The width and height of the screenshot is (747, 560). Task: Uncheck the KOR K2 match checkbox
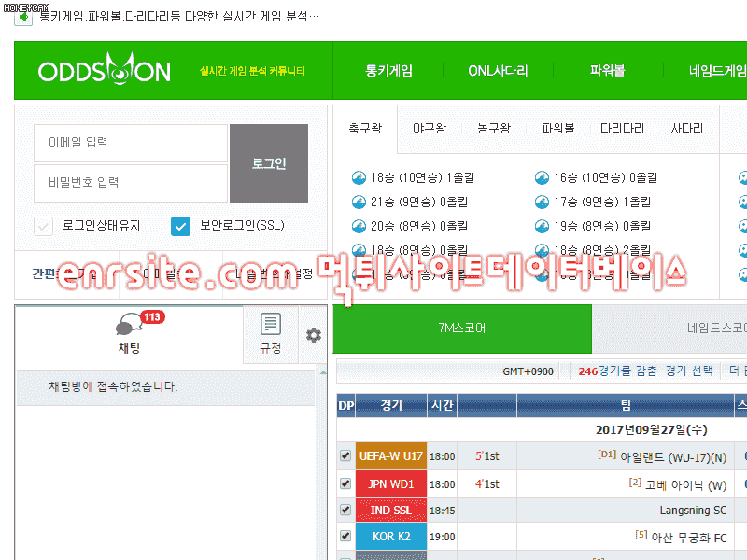(345, 536)
